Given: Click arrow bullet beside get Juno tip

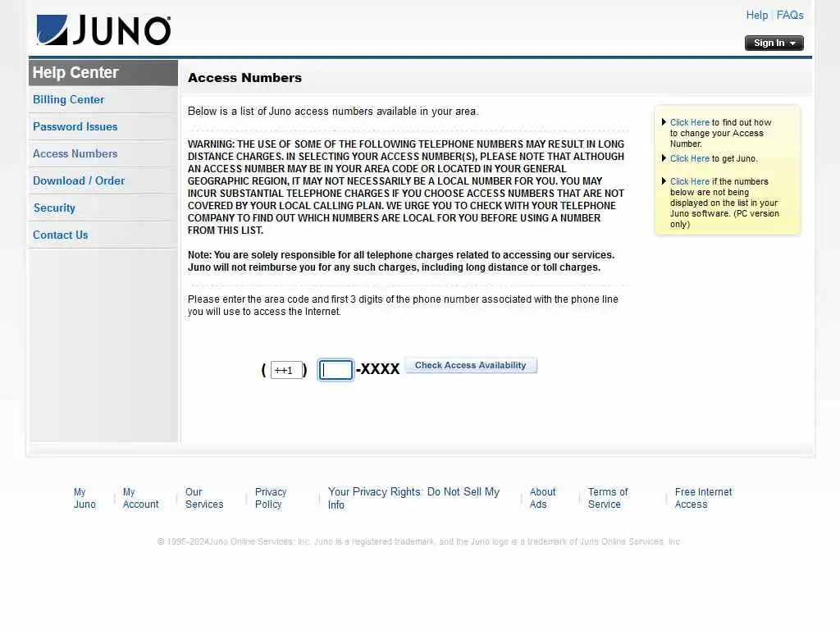Looking at the screenshot, I should [664, 158].
